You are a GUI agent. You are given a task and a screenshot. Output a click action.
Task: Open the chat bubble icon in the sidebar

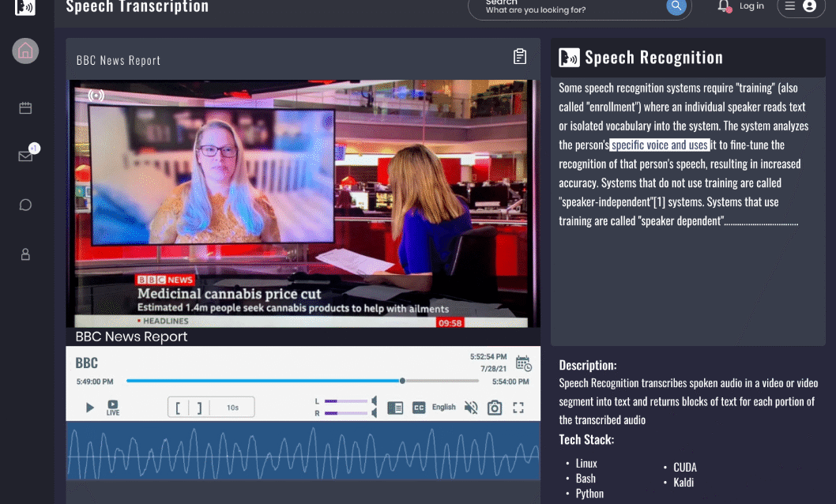(x=25, y=205)
